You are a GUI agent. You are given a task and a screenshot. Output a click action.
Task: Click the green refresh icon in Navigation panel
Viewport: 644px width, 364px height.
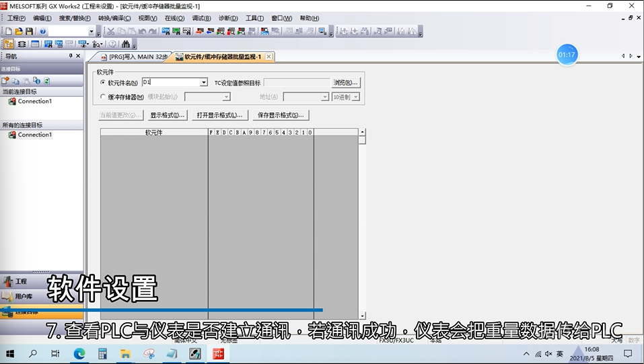[x=47, y=81]
